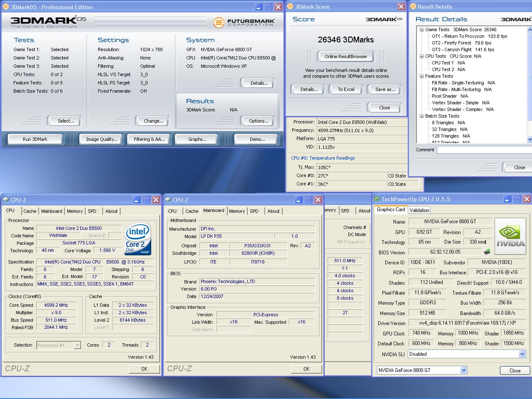Click the Intel Core 2 Duo logo
The height and width of the screenshot is (399, 532).
click(x=138, y=239)
